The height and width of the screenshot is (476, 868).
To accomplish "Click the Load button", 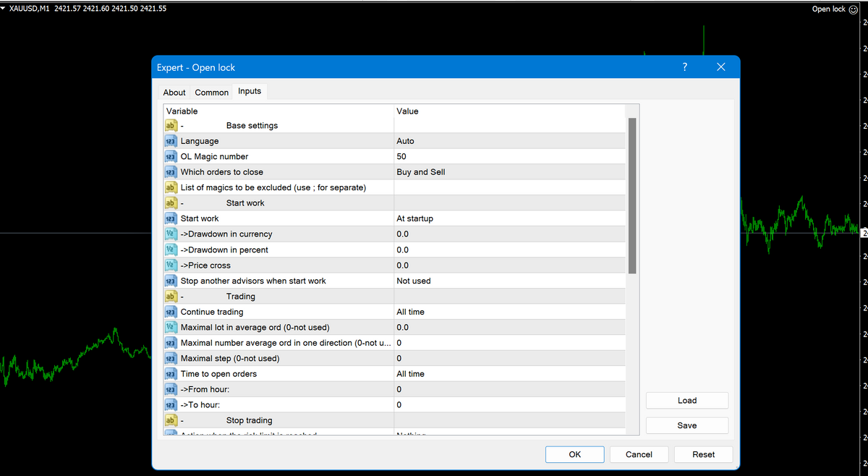I will [x=686, y=401].
